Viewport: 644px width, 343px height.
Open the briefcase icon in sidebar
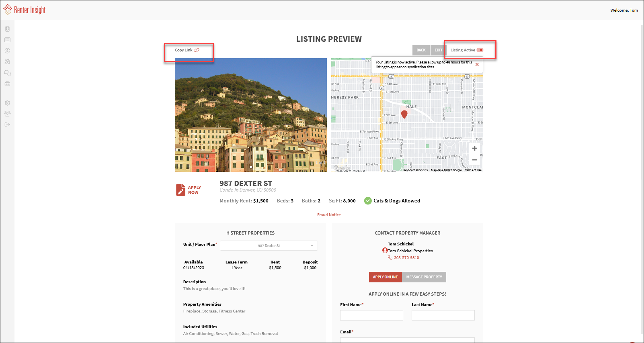pyautogui.click(x=7, y=84)
